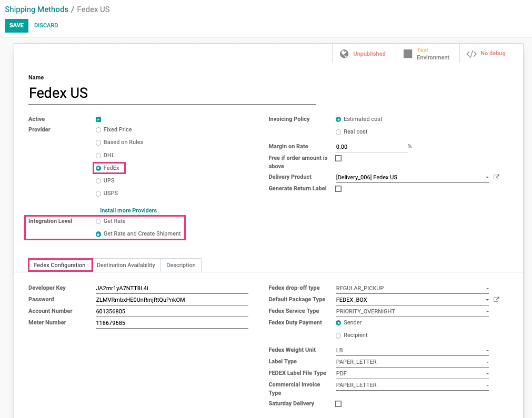Toggle Test Environment button
The image size is (532, 418).
[427, 54]
